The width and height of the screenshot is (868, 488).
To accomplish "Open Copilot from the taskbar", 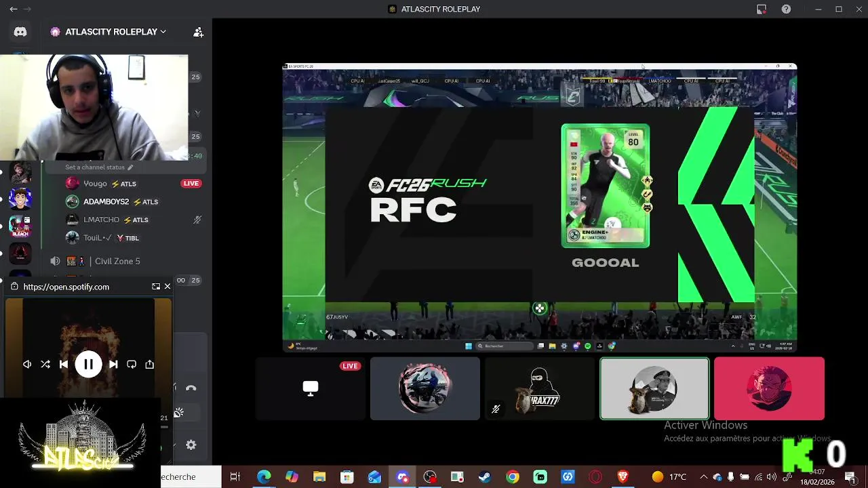I will pos(292,477).
